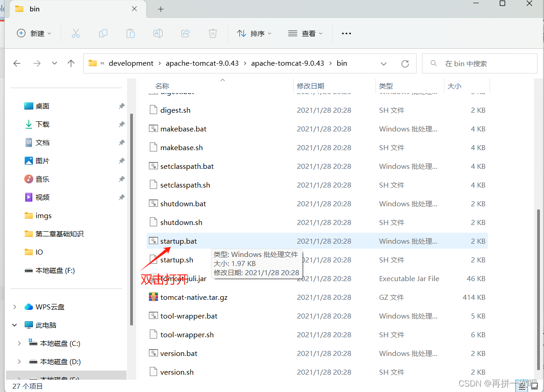This screenshot has height=392, width=544.
Task: Open the 查看 (View) dropdown
Action: tap(305, 34)
